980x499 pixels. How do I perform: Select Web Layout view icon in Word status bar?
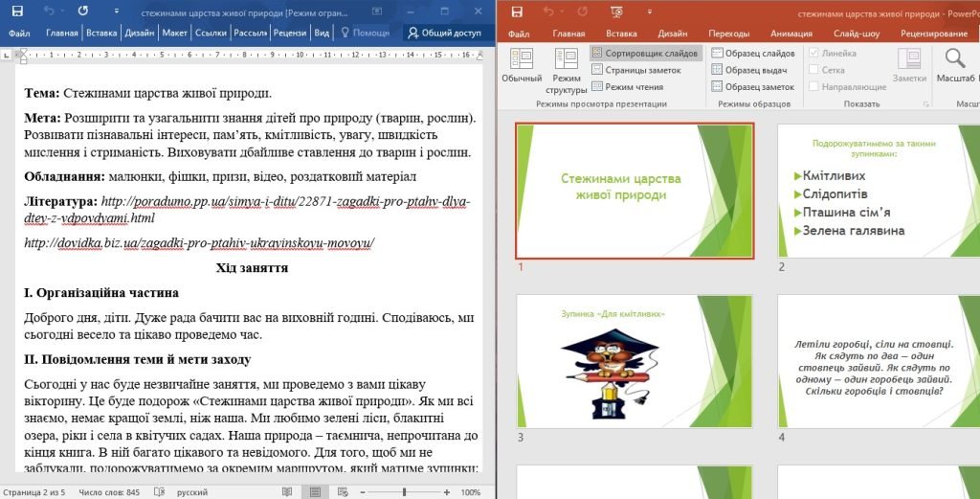point(342,491)
